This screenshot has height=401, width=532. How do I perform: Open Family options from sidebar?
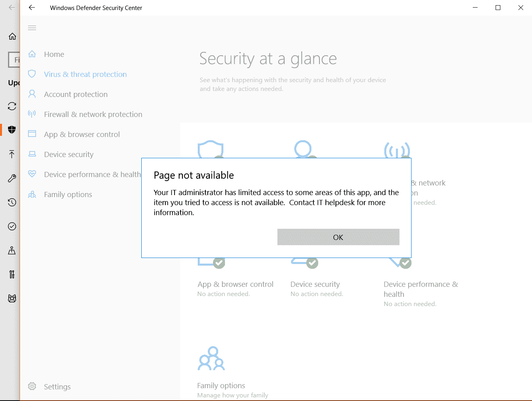tap(68, 194)
